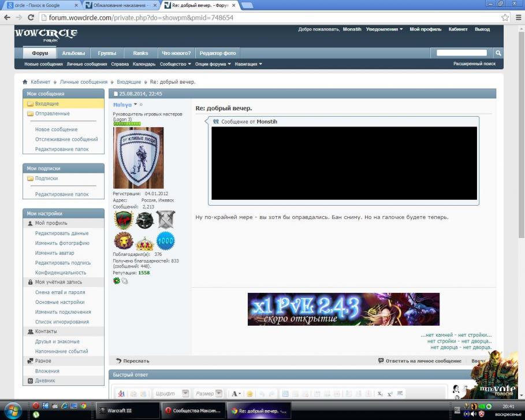Image resolution: width=525 pixels, height=420 pixels.
Task: Click the superscript X² editor icon
Action: 390,393
